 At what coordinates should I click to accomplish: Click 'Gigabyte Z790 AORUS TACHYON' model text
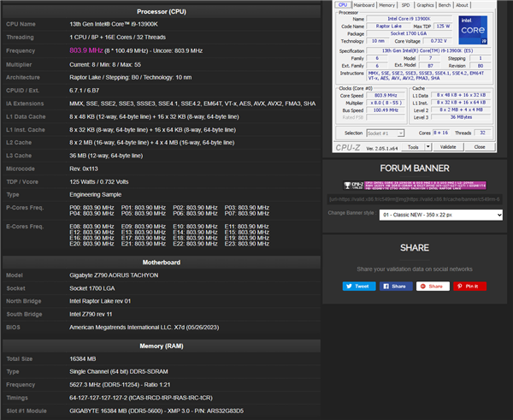pyautogui.click(x=114, y=275)
